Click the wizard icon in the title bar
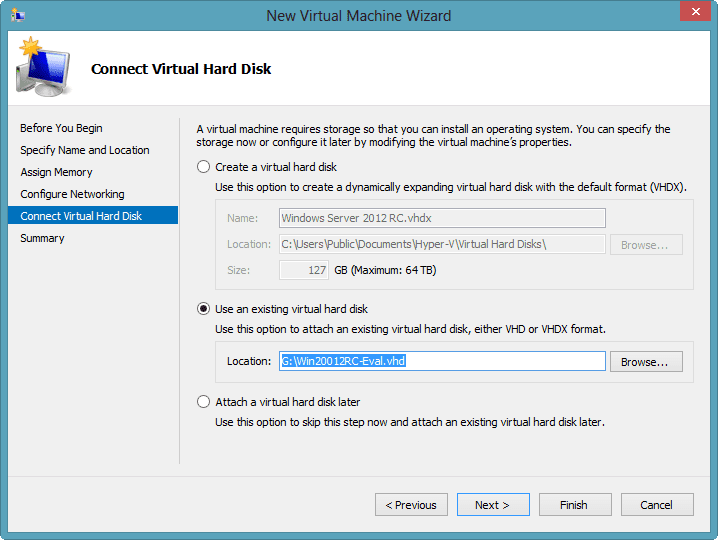The width and height of the screenshot is (718, 540). coord(18,15)
